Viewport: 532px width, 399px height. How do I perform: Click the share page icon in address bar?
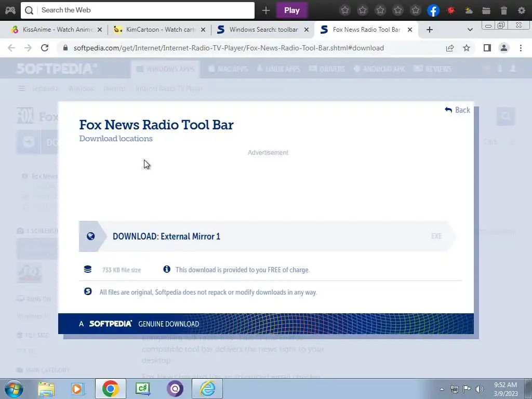click(x=450, y=48)
